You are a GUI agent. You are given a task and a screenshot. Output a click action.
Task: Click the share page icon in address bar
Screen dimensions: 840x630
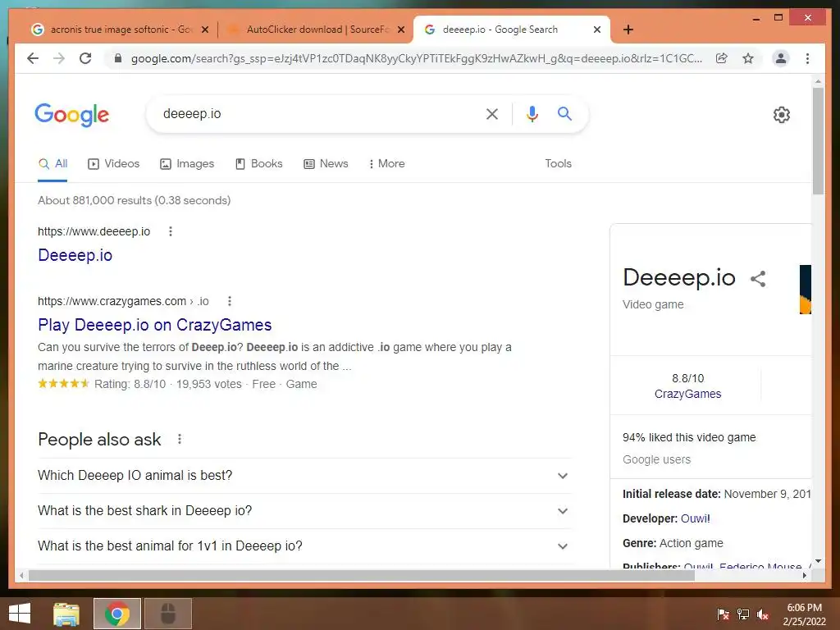[722, 58]
